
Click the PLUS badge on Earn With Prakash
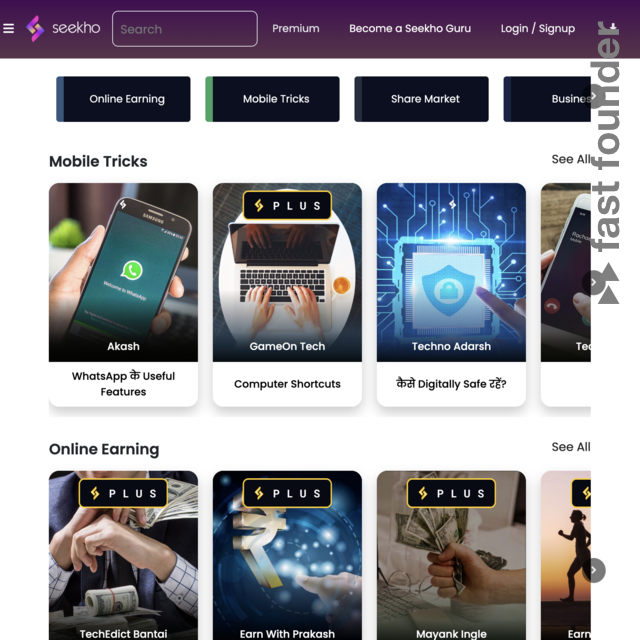pyautogui.click(x=287, y=493)
